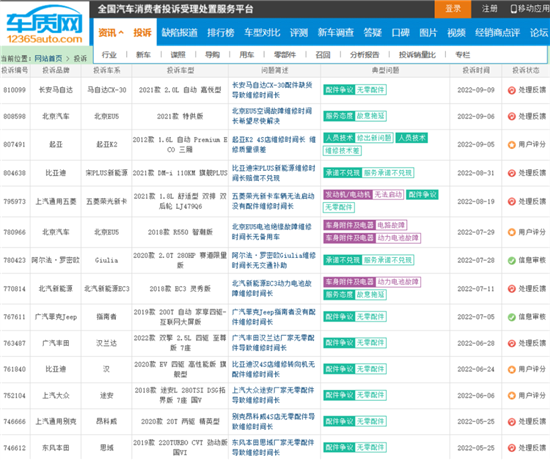Open complaint 五菱荣光新卡车辆无法启动
This screenshot has height=460, width=550.
273,201
